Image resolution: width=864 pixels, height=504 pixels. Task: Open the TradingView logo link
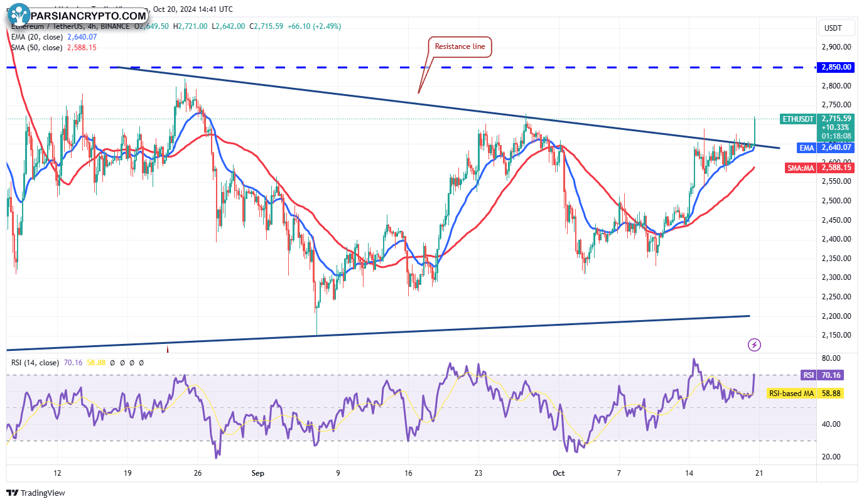tap(36, 493)
